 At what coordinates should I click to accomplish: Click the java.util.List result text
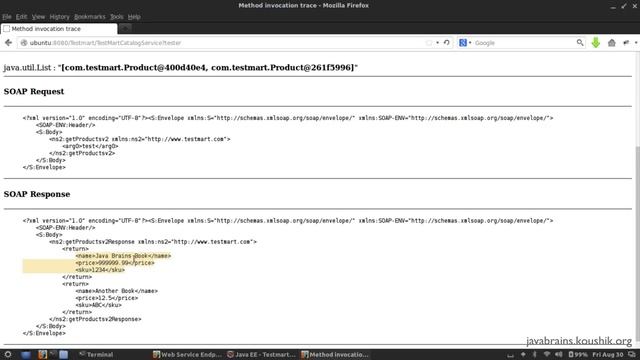180,67
